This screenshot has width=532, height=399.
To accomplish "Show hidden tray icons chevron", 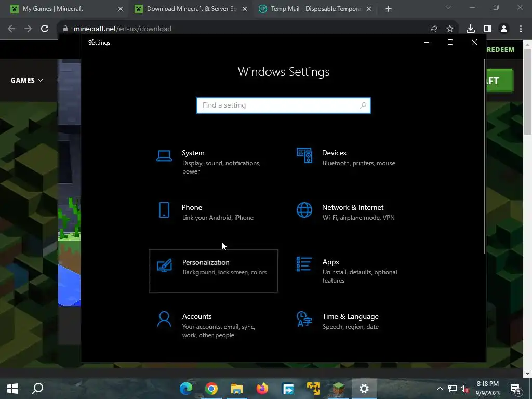I will [x=440, y=389].
